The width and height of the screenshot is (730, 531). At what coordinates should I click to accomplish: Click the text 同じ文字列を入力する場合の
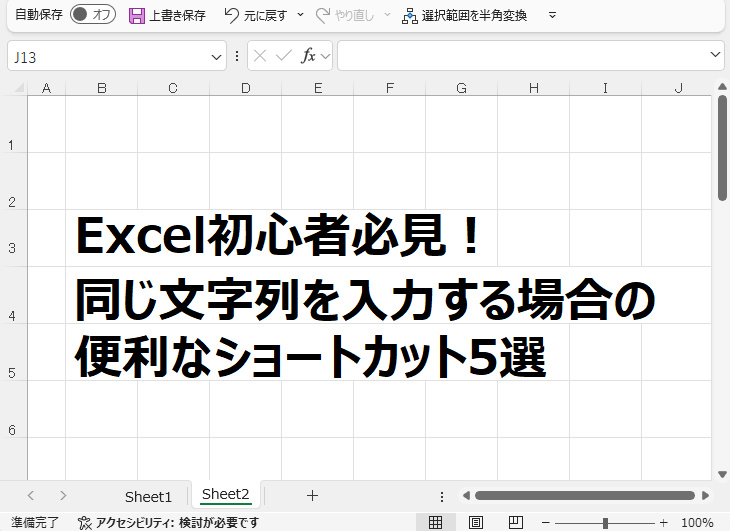(x=365, y=300)
